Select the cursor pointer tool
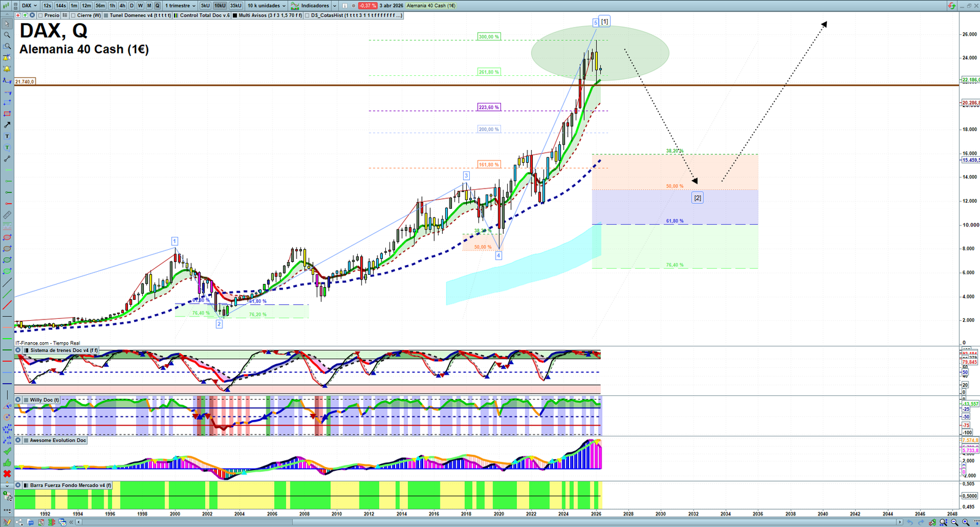 [x=7, y=24]
